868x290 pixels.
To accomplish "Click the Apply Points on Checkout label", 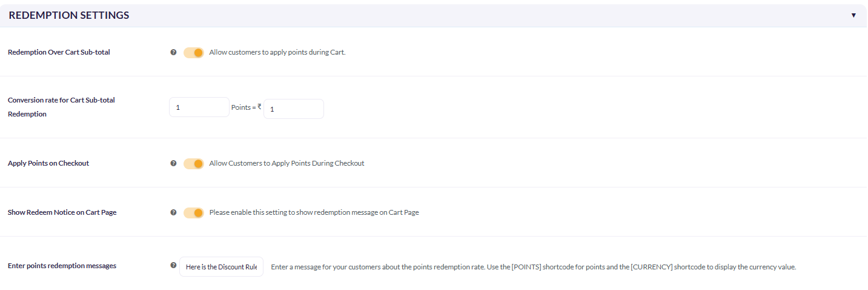I will pyautogui.click(x=48, y=163).
